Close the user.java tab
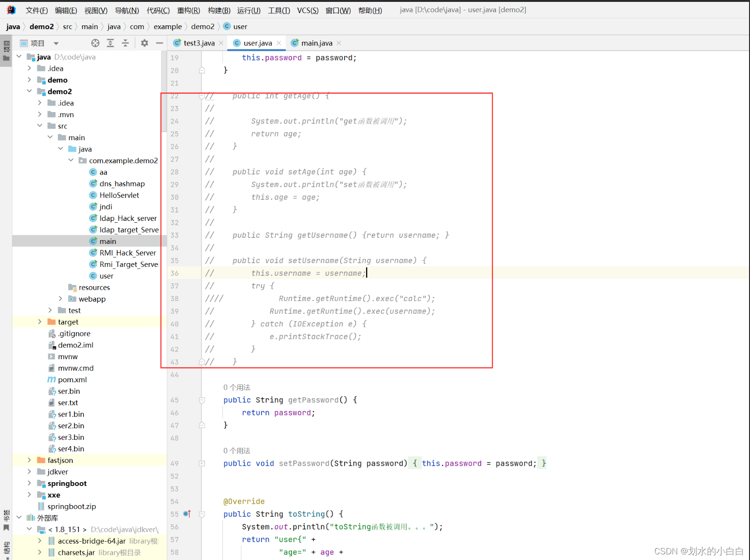Screen dimensions: 750x560 coord(279,43)
